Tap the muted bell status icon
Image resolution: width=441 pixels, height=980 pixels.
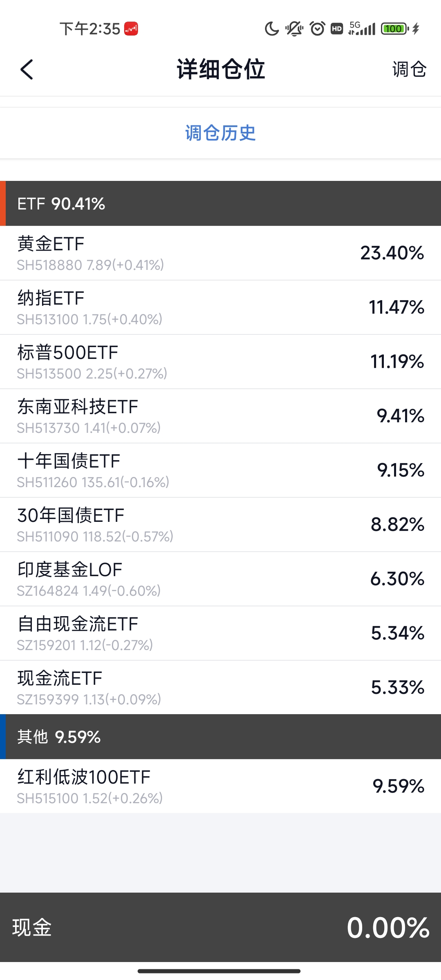pos(294,29)
